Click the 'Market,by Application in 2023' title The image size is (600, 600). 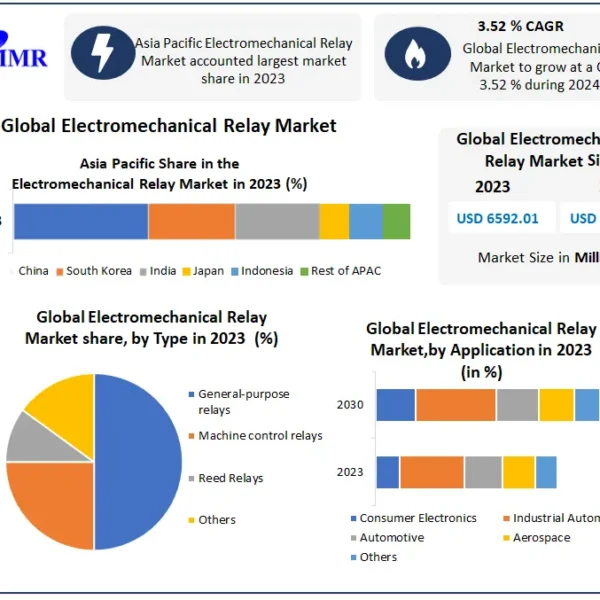click(x=481, y=350)
